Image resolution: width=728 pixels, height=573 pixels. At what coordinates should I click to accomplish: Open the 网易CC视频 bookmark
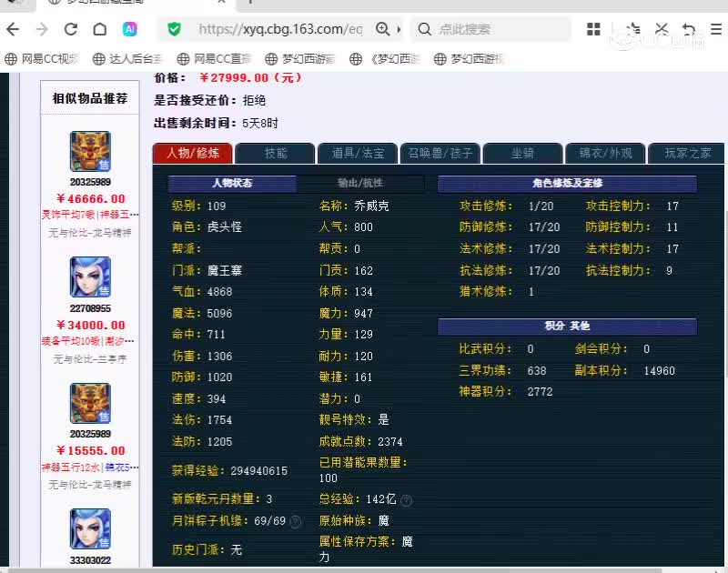click(x=42, y=59)
